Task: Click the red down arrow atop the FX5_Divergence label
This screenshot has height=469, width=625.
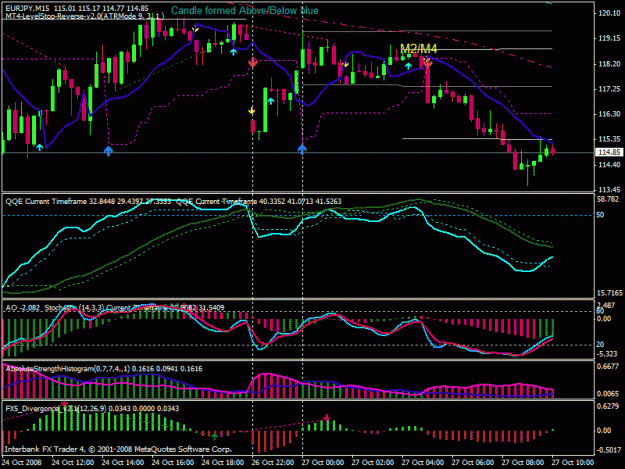Action: [64, 404]
